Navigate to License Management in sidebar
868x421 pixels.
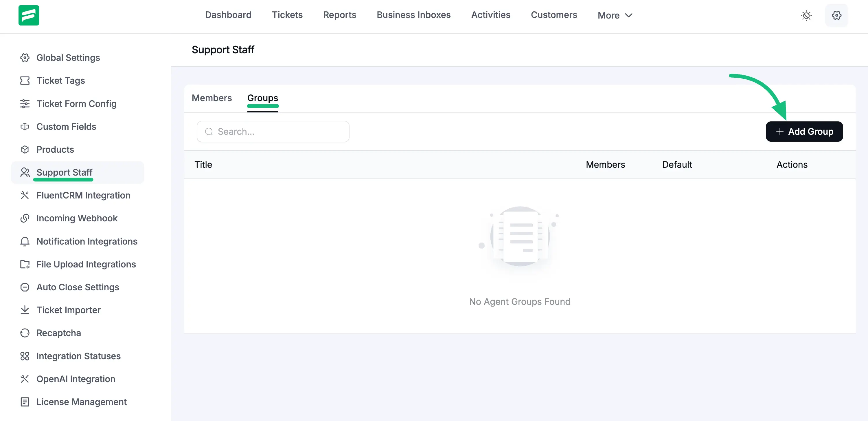tap(81, 402)
